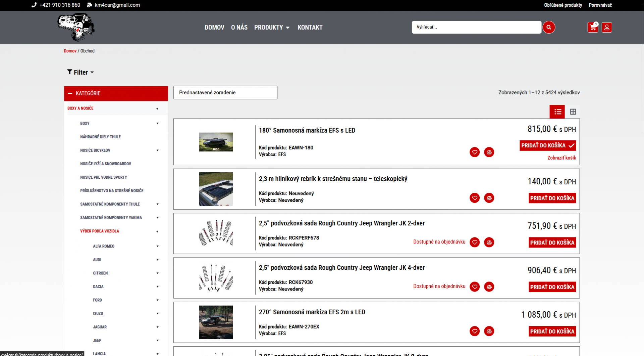Image resolution: width=644 pixels, height=356 pixels.
Task: Add 270° Samonosná markíza to cart
Action: click(x=552, y=331)
